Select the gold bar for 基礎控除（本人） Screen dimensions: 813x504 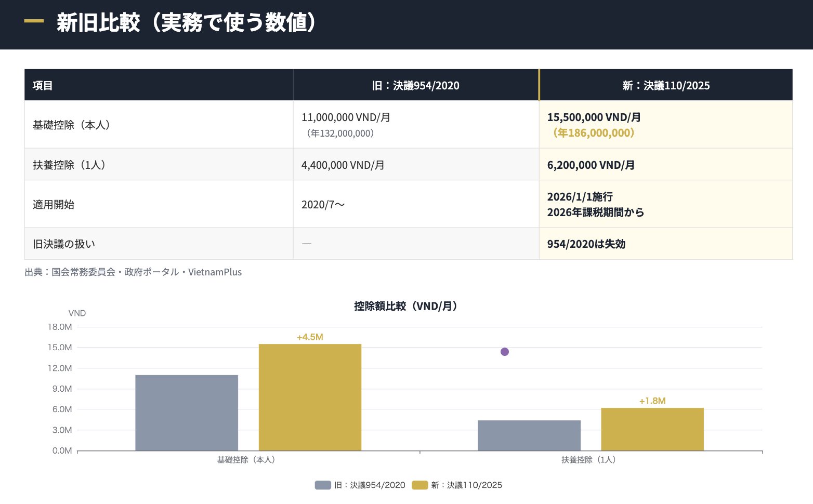pyautogui.click(x=310, y=397)
